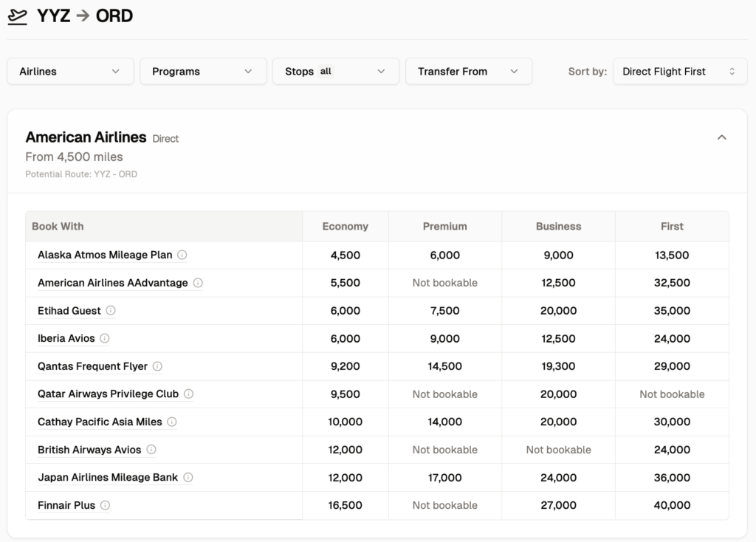The width and height of the screenshot is (756, 542).
Task: Show info icon next to Iberia Avios
Action: point(105,338)
